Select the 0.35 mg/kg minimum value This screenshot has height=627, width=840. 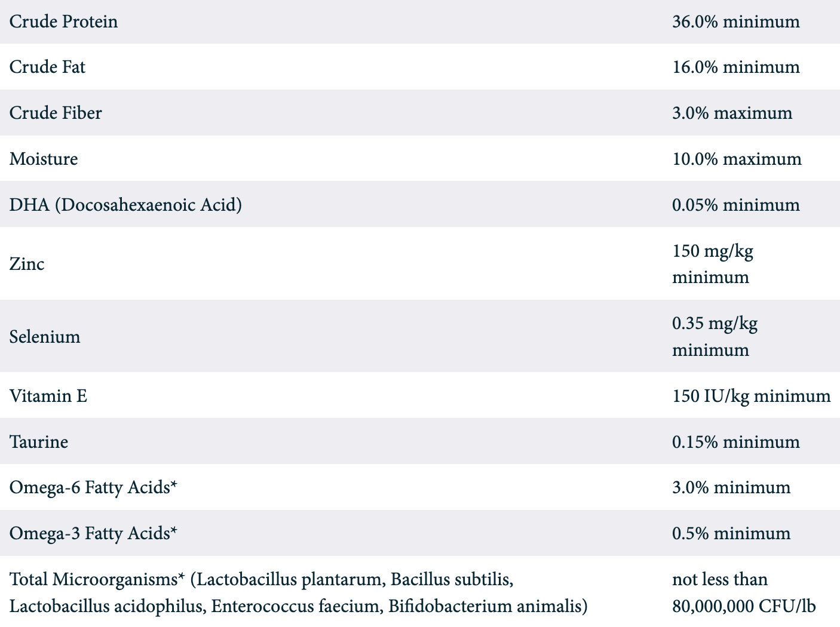(x=715, y=336)
